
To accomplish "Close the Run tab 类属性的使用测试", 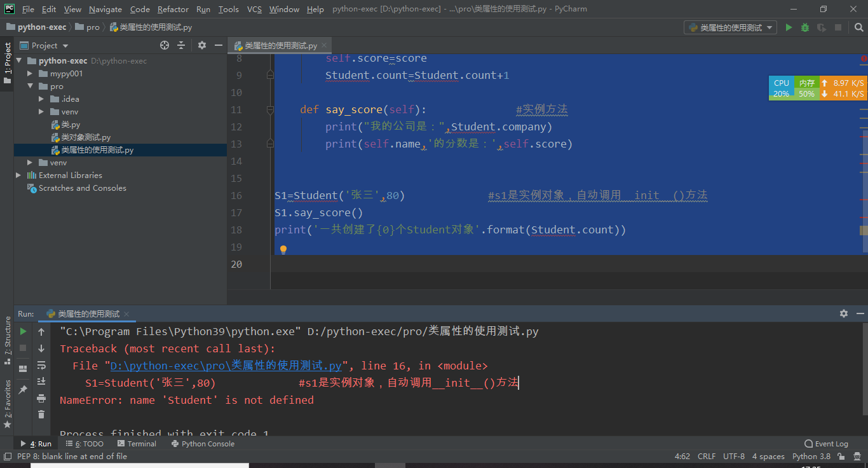I will point(126,314).
